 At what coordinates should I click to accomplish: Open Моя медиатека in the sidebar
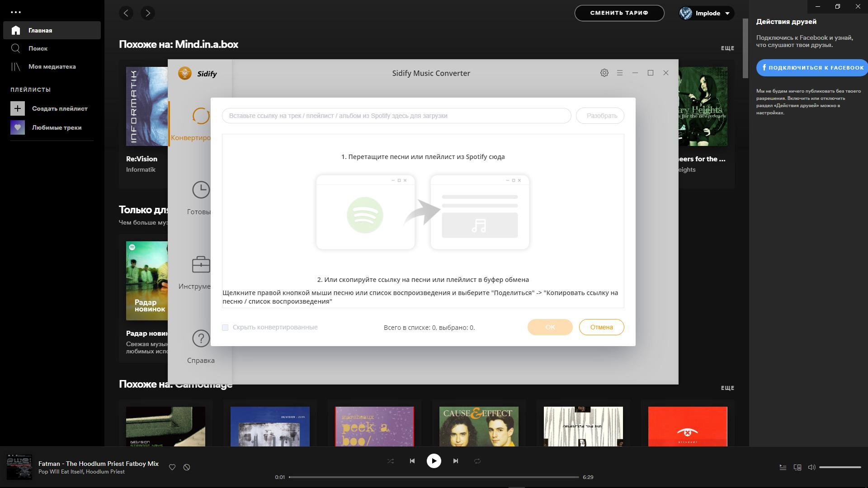pos(52,66)
